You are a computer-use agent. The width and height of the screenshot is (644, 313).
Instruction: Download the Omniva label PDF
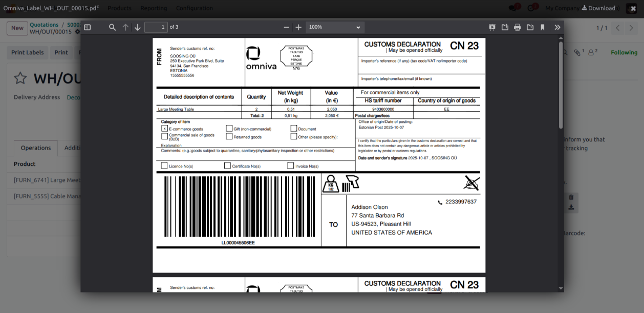point(598,8)
